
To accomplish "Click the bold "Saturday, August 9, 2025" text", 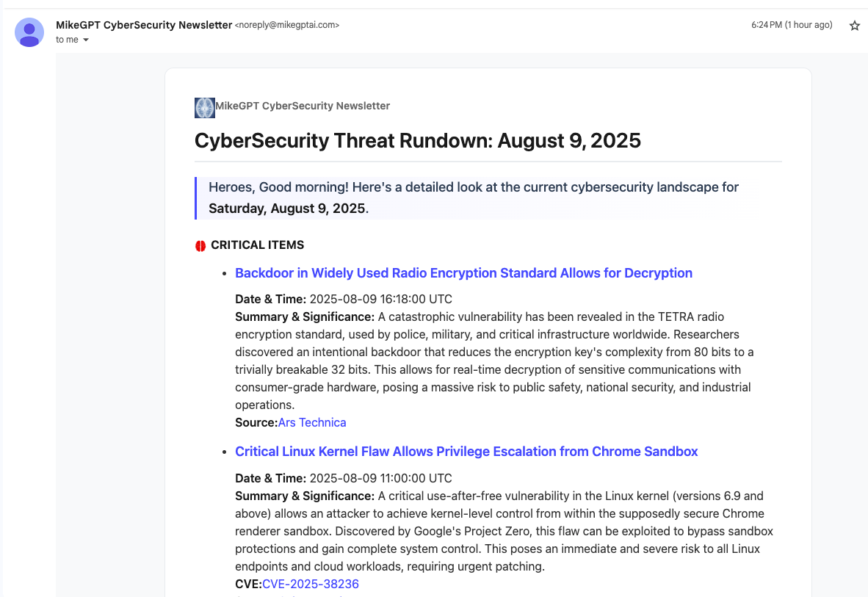I will [286, 209].
